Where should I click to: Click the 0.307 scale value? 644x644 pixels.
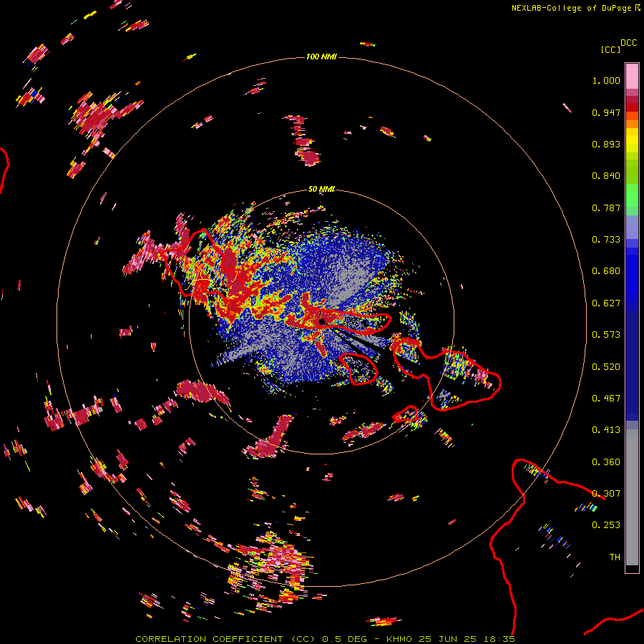point(606,494)
